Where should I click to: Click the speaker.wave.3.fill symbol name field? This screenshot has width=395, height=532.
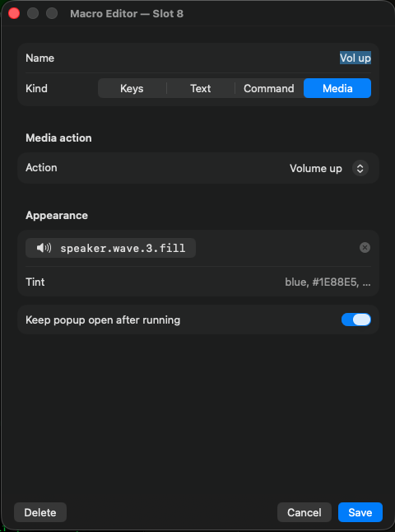tap(110, 248)
